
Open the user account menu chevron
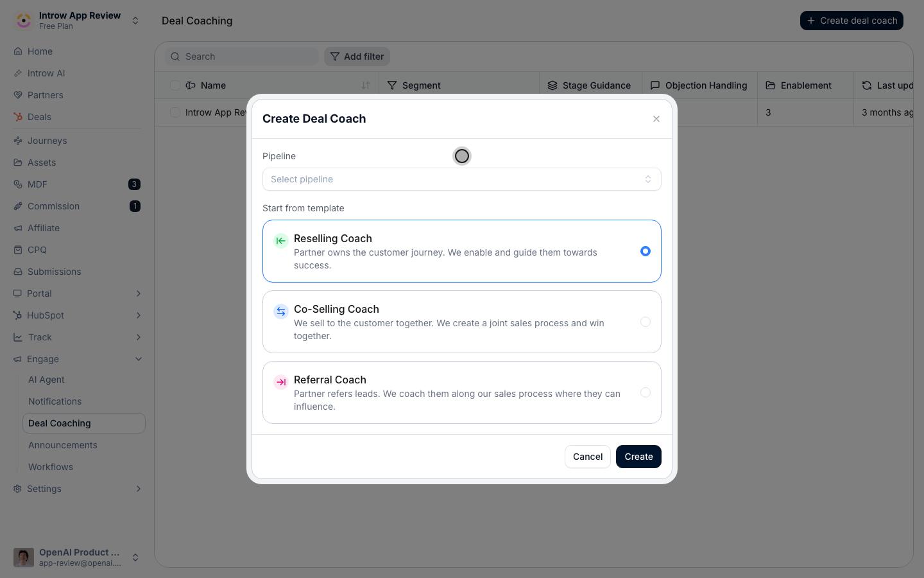[135, 557]
